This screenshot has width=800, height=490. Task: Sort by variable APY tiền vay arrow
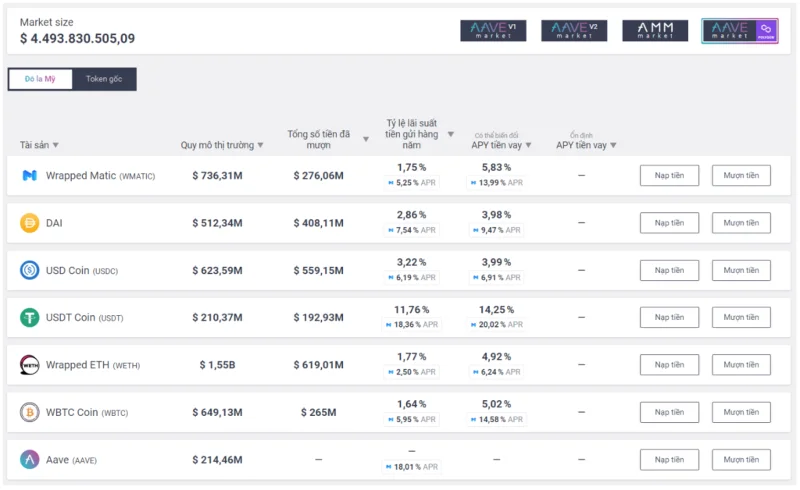[x=529, y=145]
